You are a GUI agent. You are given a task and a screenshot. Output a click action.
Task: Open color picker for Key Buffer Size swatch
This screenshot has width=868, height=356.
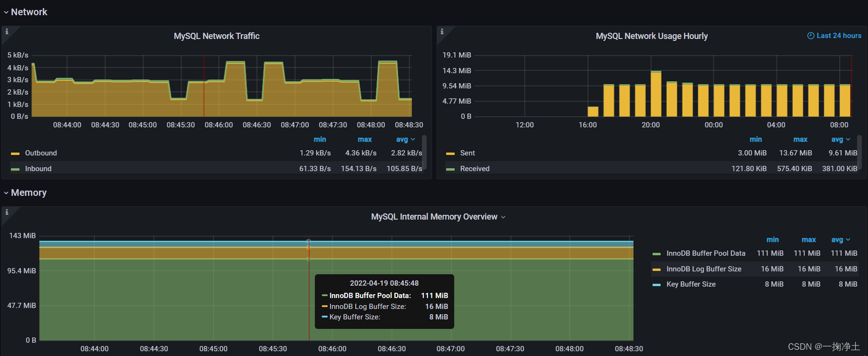(x=657, y=285)
